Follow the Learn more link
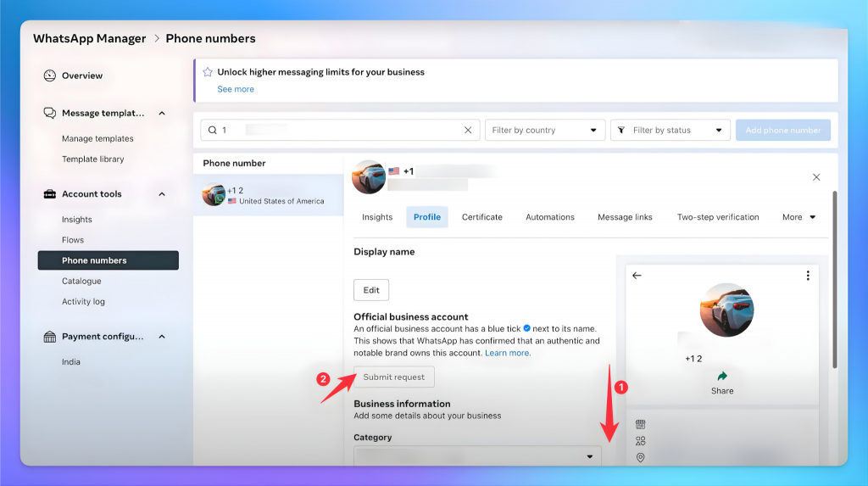 (x=508, y=353)
